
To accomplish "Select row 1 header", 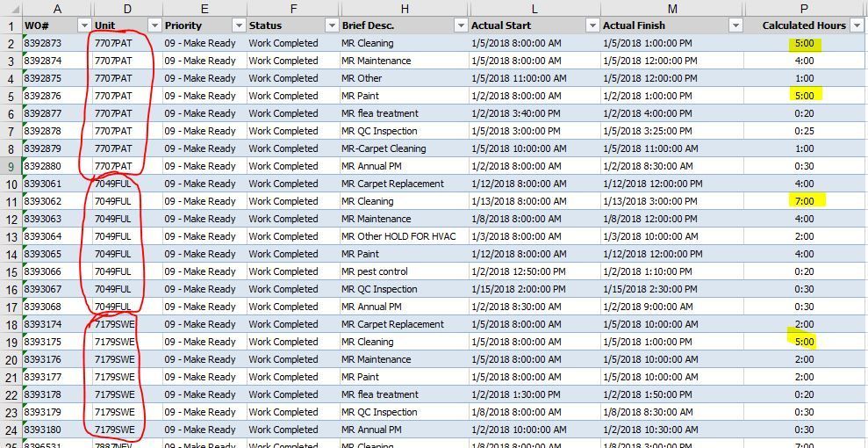I will (11, 25).
